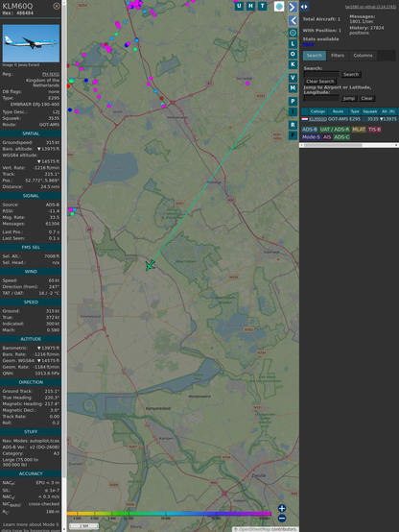The image size is (399, 532).
Task: Click the double-arrow sidebar width toggle
Action: click(x=304, y=7)
